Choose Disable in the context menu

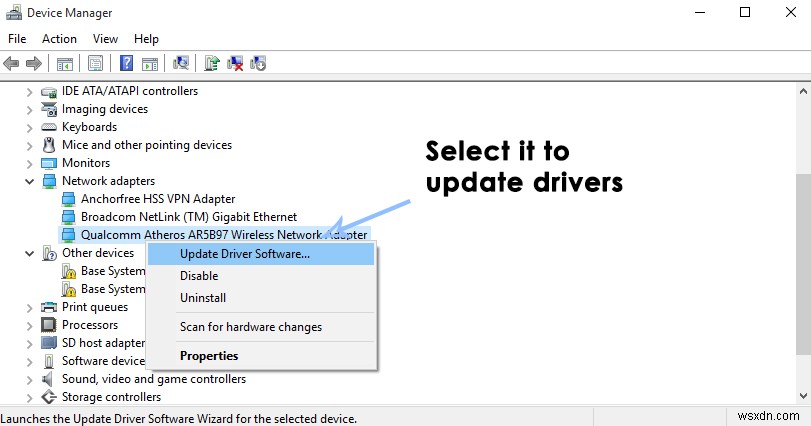[x=261, y=276]
